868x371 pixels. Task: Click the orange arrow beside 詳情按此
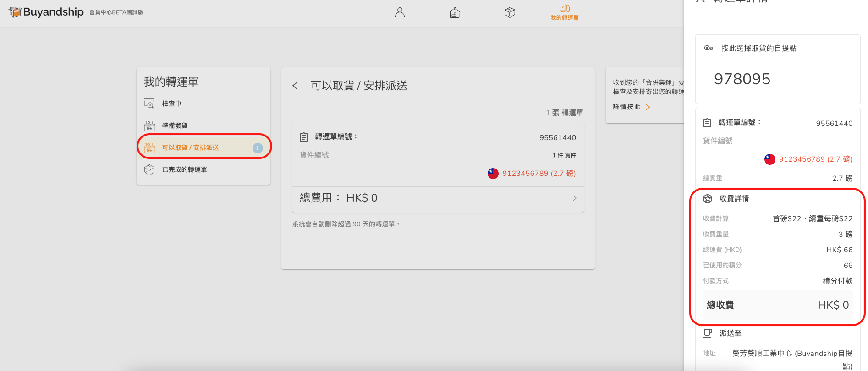648,107
